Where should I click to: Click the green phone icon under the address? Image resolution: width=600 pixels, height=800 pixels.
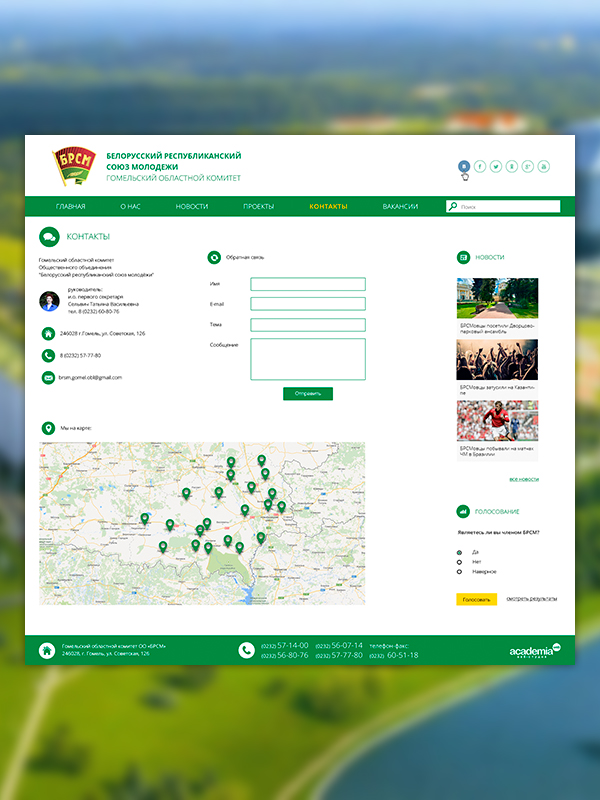pyautogui.click(x=47, y=355)
